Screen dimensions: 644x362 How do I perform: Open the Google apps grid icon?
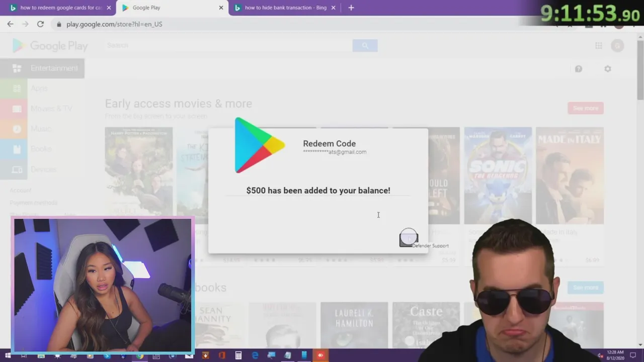pos(599,46)
